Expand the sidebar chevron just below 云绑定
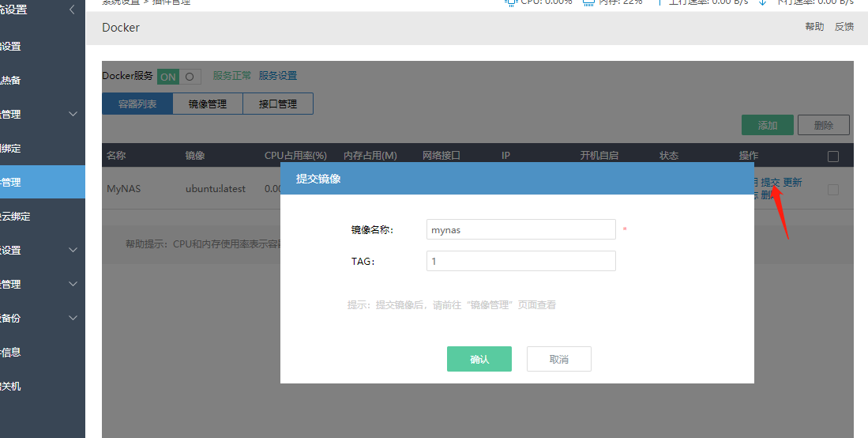Screen dimensions: 868x438 click(73, 250)
